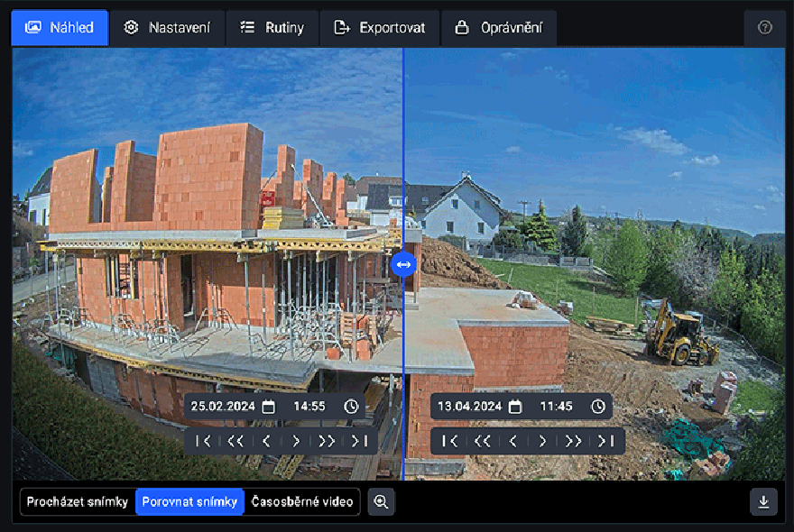Click the 13.04.2024 date field
Viewport: 794px width, 532px height.
(469, 407)
